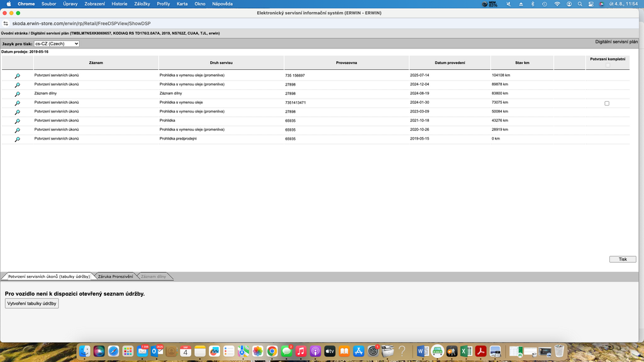The image size is (644, 362).
Task: Click the address bar URL field
Action: (x=81, y=23)
